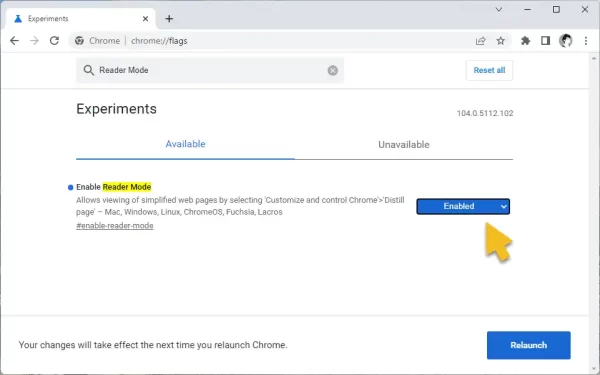Image resolution: width=600 pixels, height=375 pixels.
Task: Share this page via share icon
Action: pos(480,41)
